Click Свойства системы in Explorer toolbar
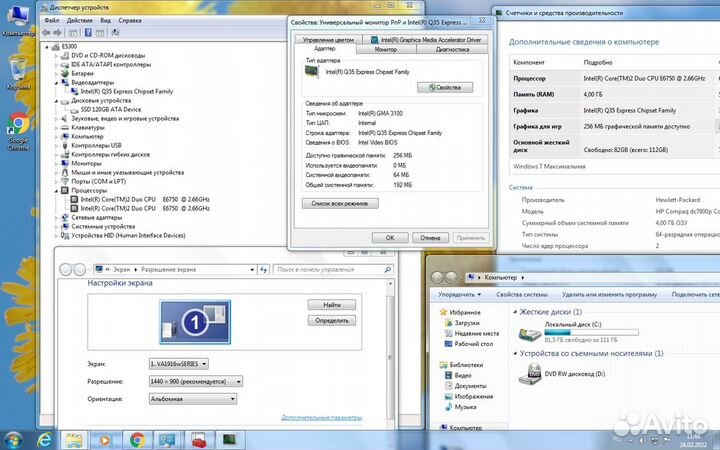Image resolution: width=720 pixels, height=450 pixels. coord(522,294)
